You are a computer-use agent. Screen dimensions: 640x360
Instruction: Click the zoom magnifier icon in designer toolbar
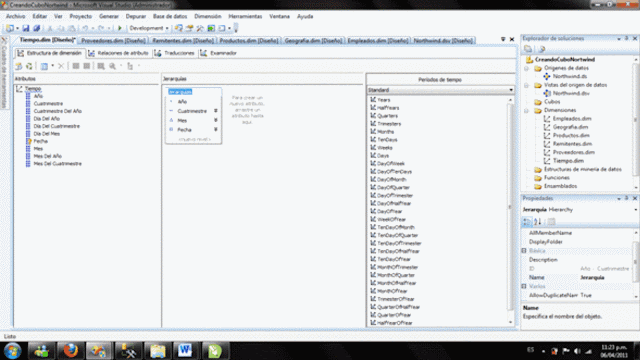click(x=112, y=66)
